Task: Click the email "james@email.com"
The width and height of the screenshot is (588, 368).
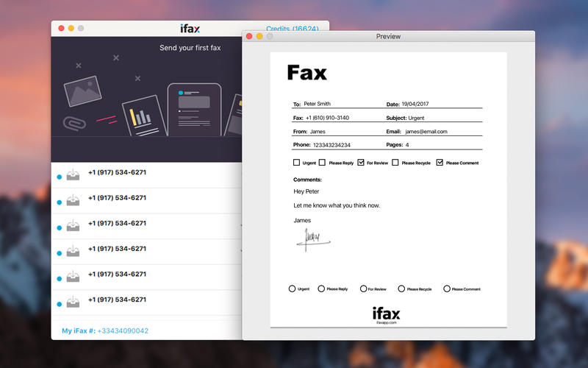Action: (x=426, y=132)
